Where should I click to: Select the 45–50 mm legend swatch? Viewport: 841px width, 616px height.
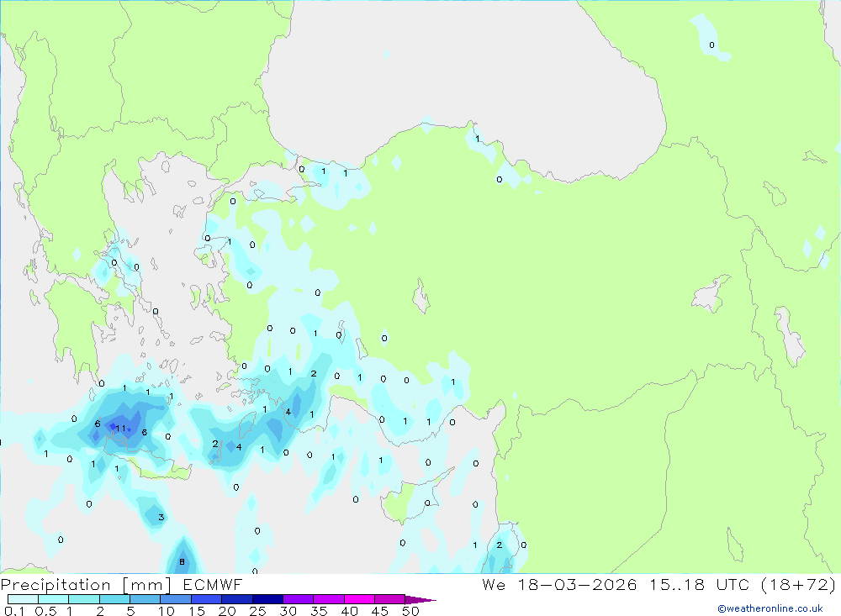[390, 599]
